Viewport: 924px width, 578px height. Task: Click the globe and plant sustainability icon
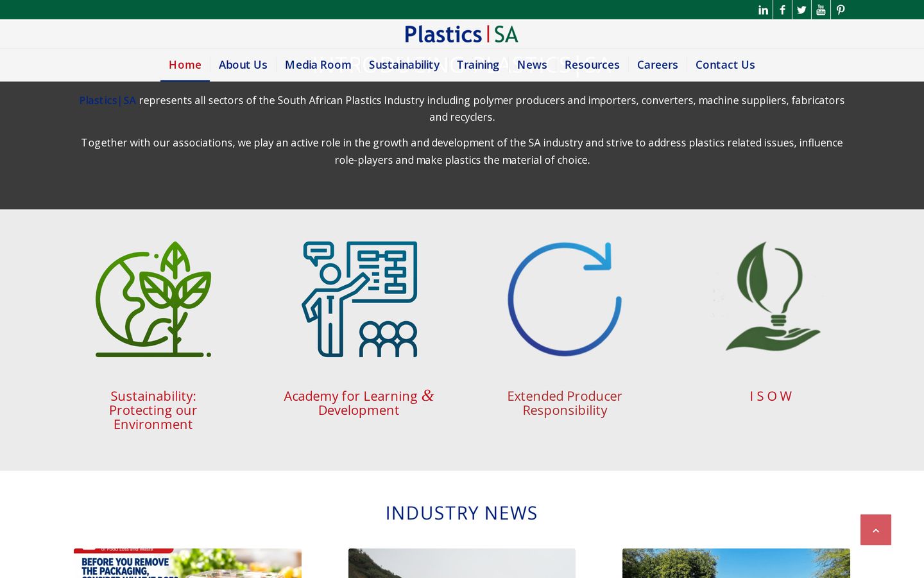click(x=153, y=299)
